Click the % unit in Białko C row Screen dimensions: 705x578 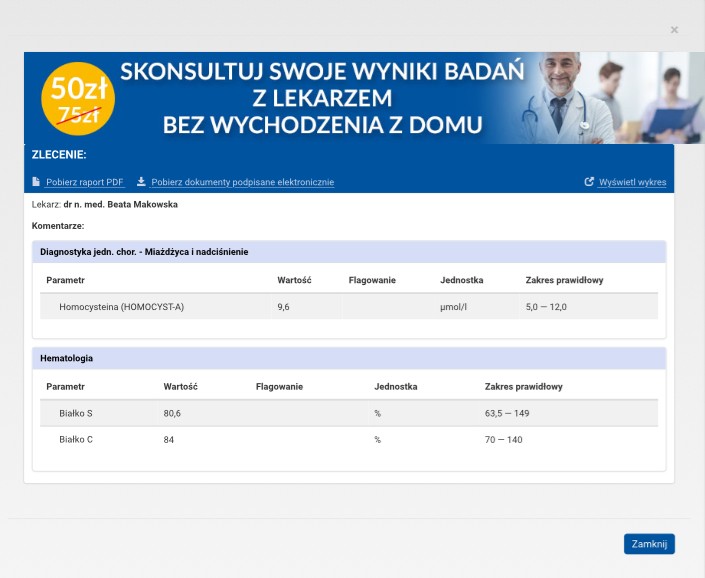pos(378,440)
